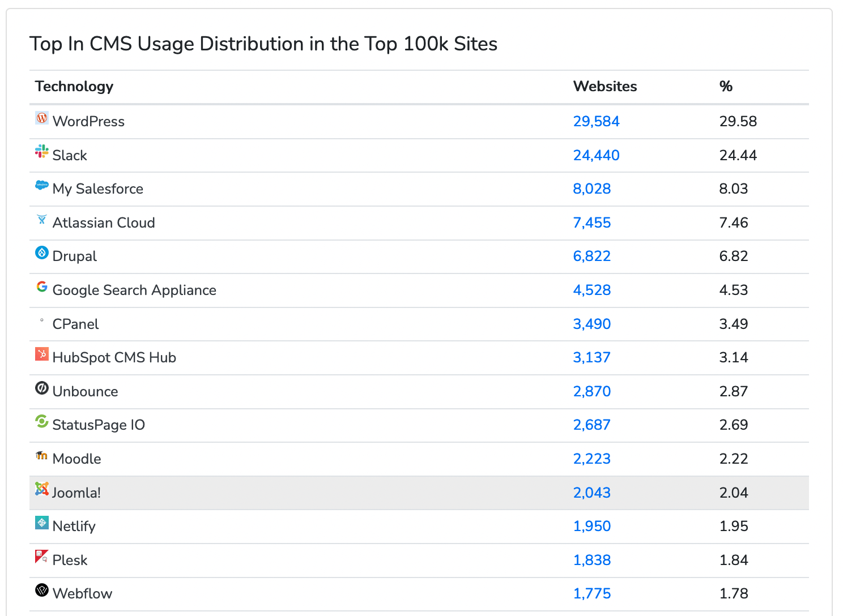The width and height of the screenshot is (843, 616).
Task: Open Joomla! website count 2,043
Action: tap(592, 493)
